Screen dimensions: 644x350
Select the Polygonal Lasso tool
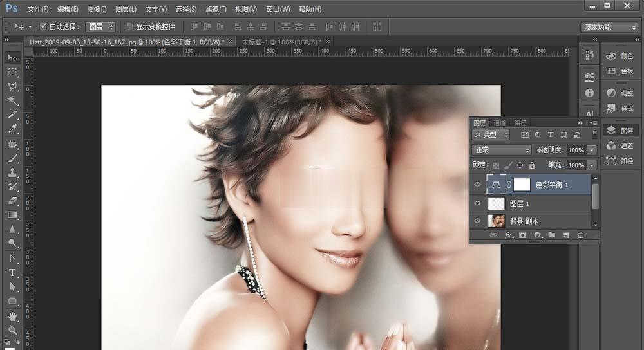(x=12, y=87)
